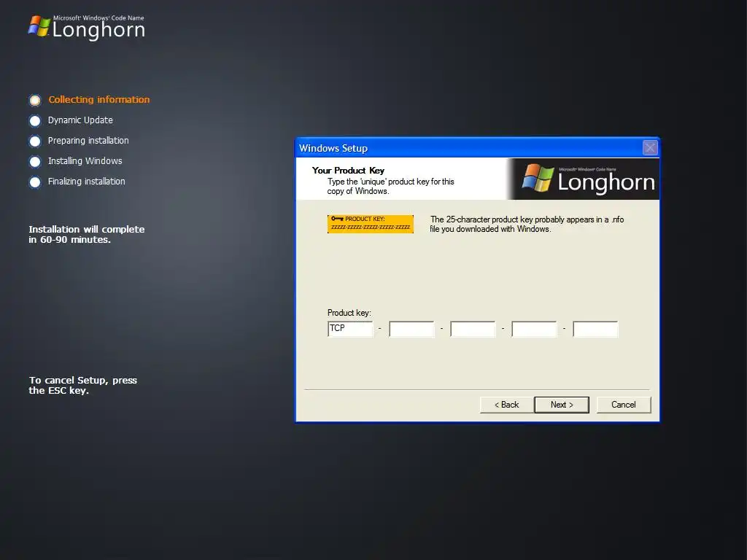
Task: Go back with the Back button
Action: [506, 405]
